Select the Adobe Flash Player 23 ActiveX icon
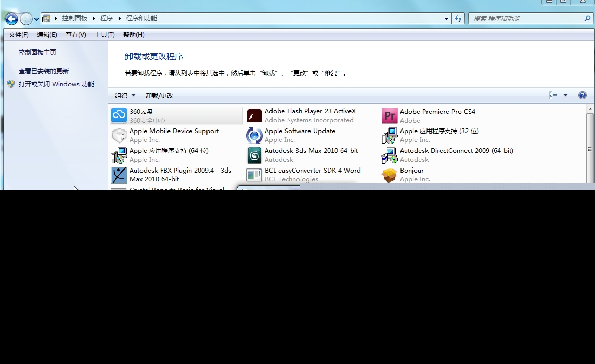This screenshot has height=364, width=595. click(254, 115)
